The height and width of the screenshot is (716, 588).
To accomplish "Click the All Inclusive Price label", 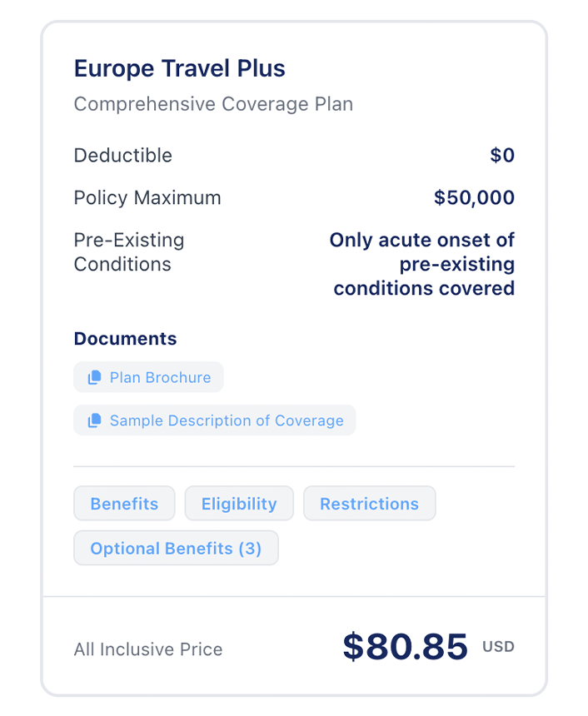I will pos(148,649).
